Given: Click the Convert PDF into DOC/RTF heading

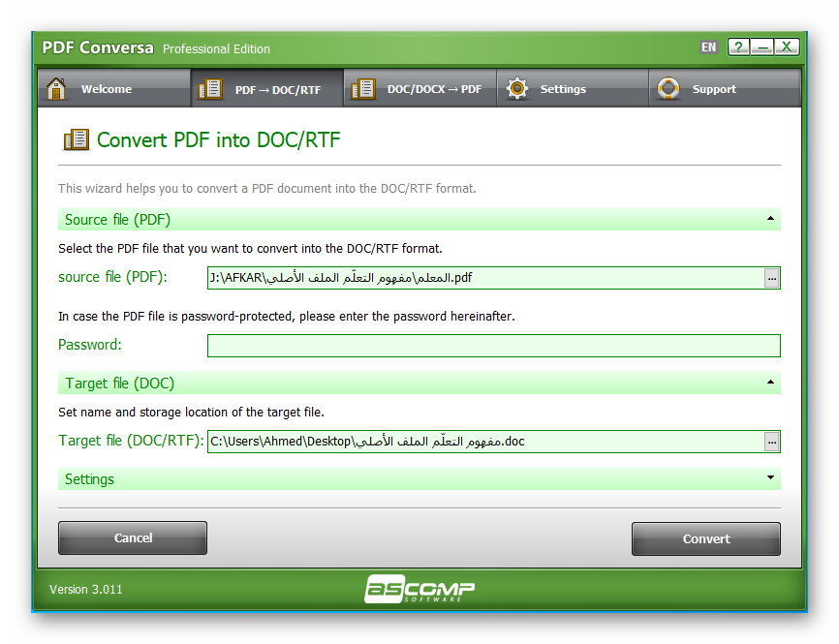Looking at the screenshot, I should (x=218, y=140).
